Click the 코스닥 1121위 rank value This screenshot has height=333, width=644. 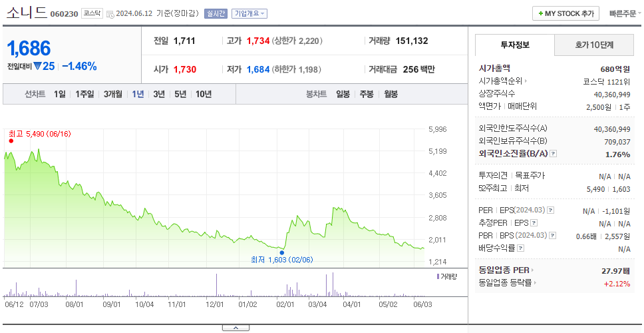point(607,81)
